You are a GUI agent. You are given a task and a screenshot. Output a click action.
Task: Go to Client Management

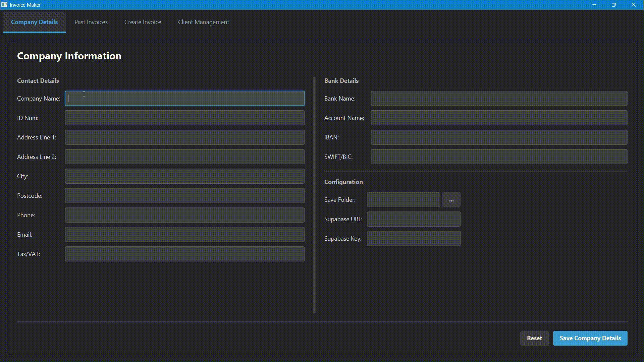[x=203, y=22]
